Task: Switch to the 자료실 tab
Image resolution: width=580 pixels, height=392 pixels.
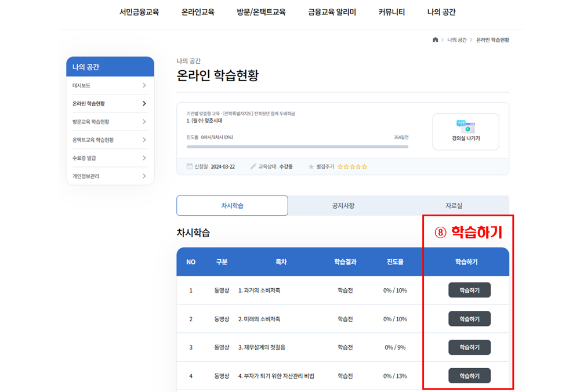Action: click(x=454, y=206)
